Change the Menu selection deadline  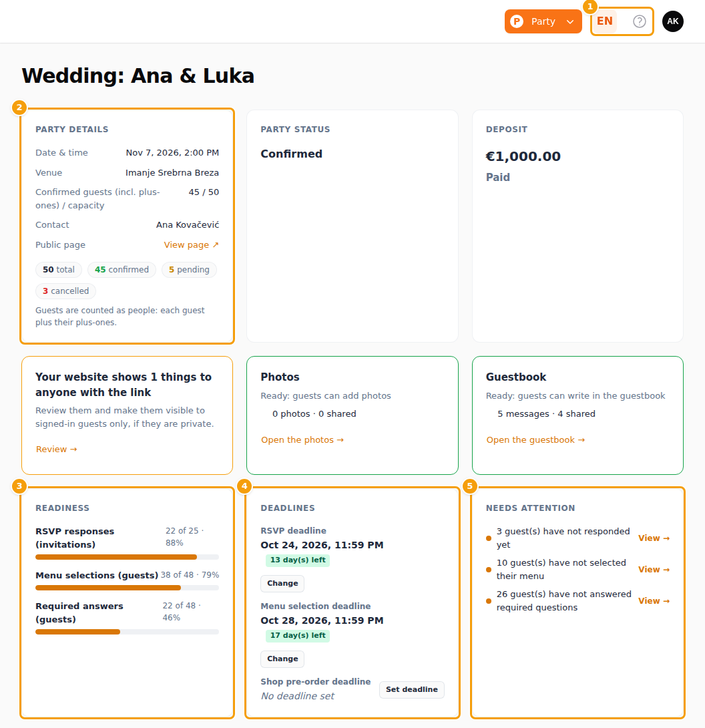tap(282, 659)
